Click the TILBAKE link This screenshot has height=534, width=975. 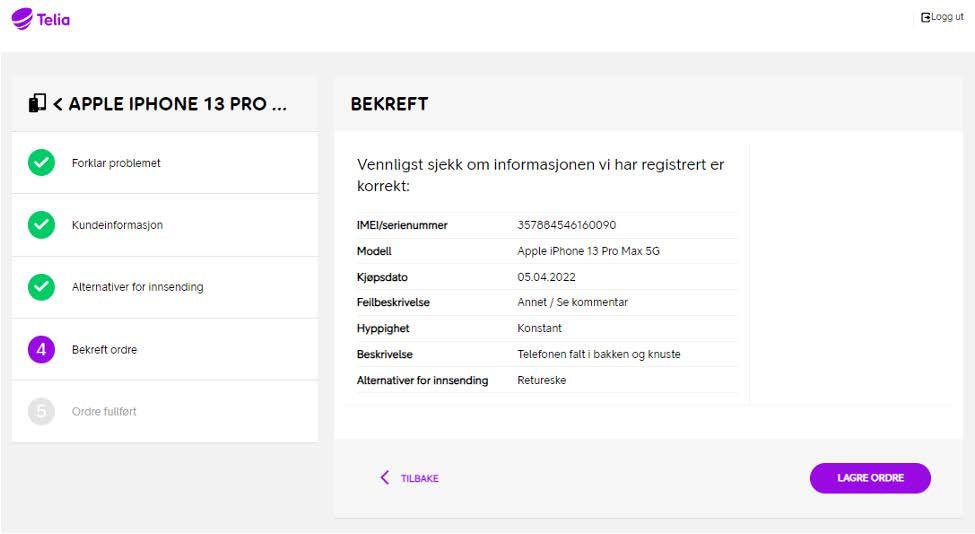(x=420, y=478)
